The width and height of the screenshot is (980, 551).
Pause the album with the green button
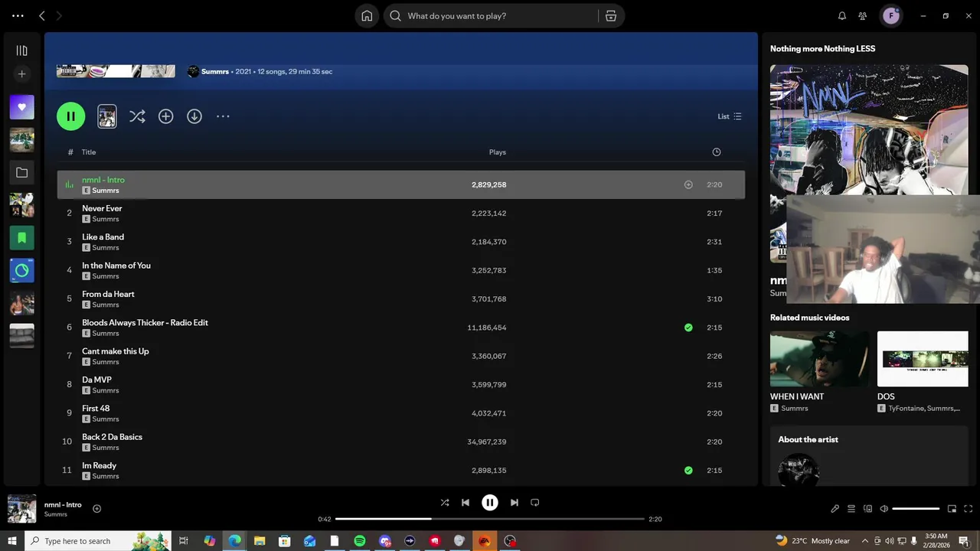[71, 116]
